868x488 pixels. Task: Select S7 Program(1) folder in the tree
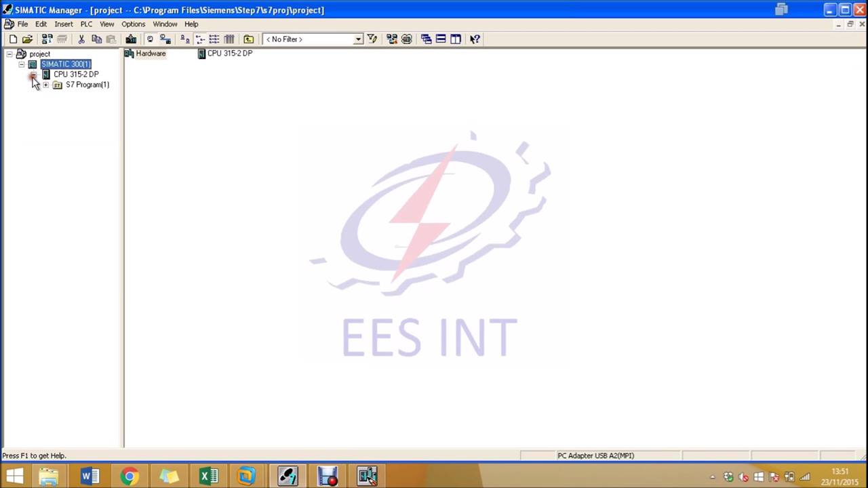(87, 85)
